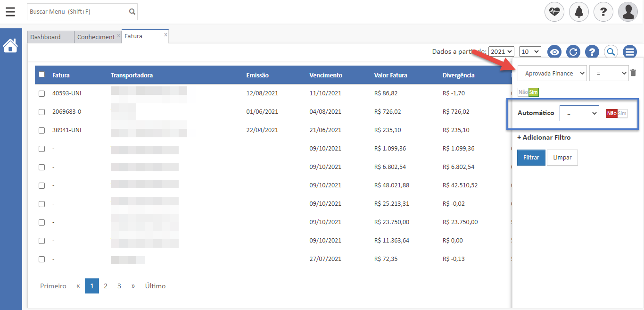Refresh the invoice list
The image size is (644, 310).
pos(573,52)
